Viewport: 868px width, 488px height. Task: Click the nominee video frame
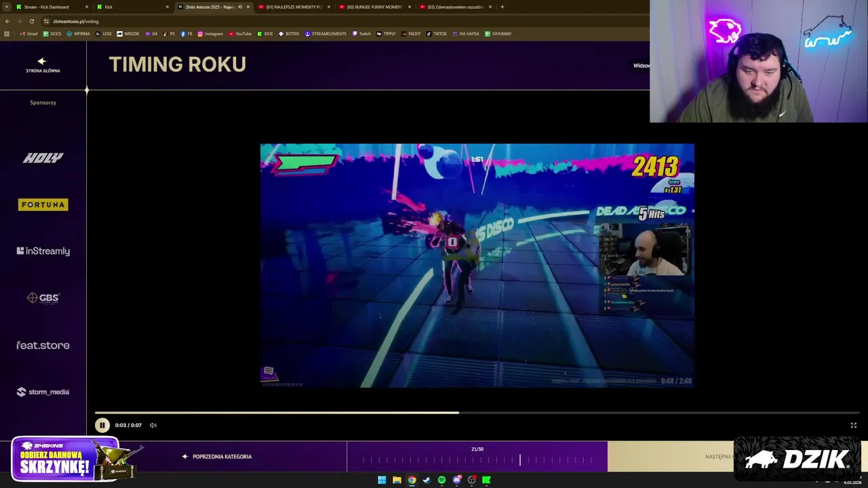[477, 265]
